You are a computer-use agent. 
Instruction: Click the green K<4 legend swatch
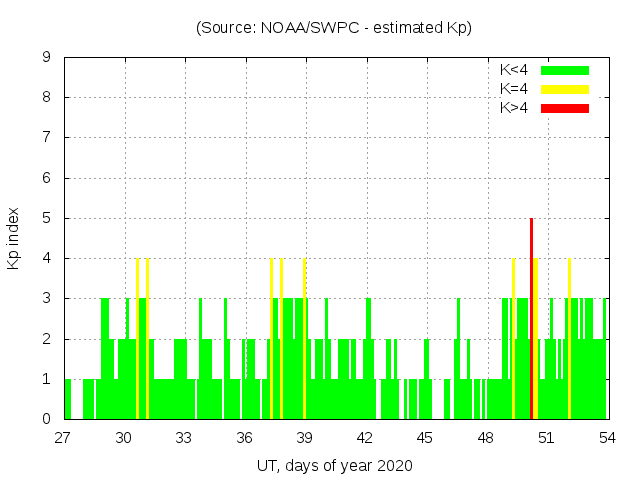pos(565,70)
